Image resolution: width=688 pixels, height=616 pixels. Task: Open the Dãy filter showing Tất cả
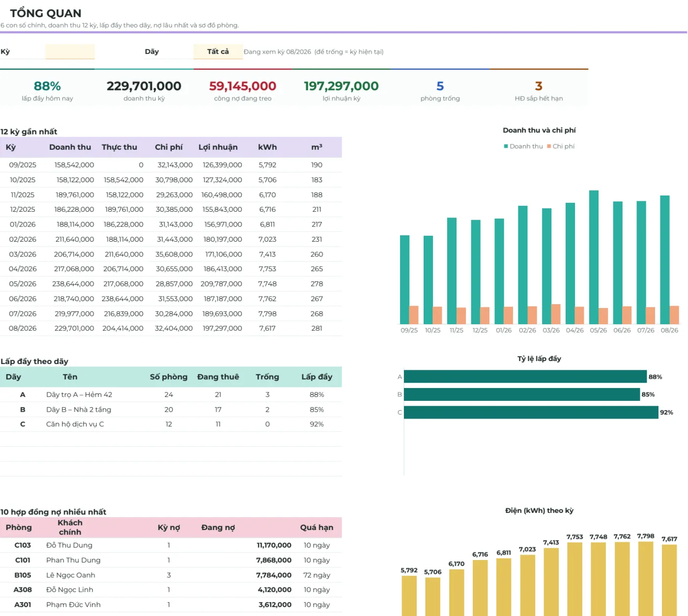click(x=218, y=52)
